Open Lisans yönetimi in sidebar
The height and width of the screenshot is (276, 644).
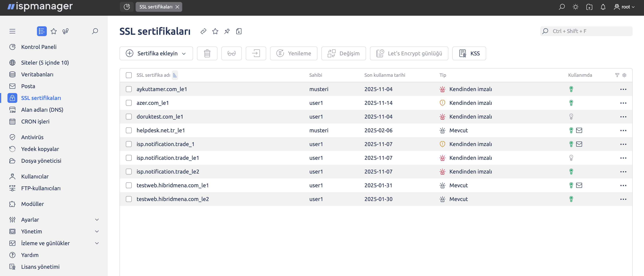(40, 267)
